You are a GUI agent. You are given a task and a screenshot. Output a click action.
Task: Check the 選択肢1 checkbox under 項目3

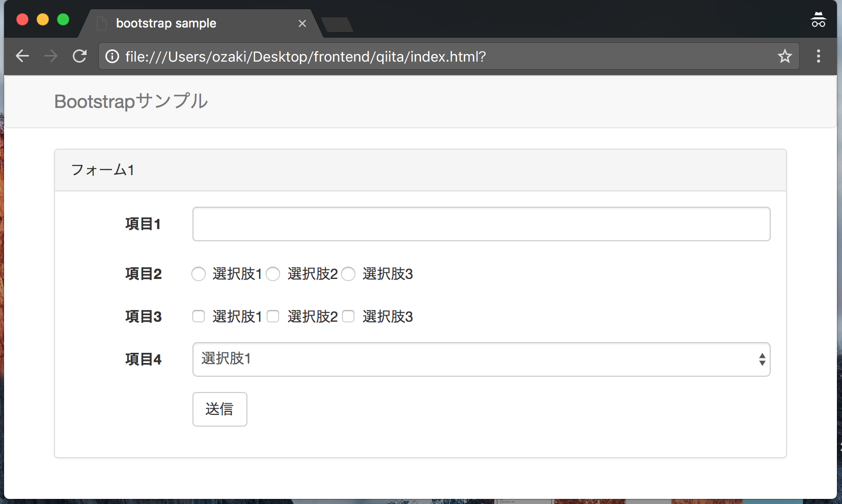[198, 316]
